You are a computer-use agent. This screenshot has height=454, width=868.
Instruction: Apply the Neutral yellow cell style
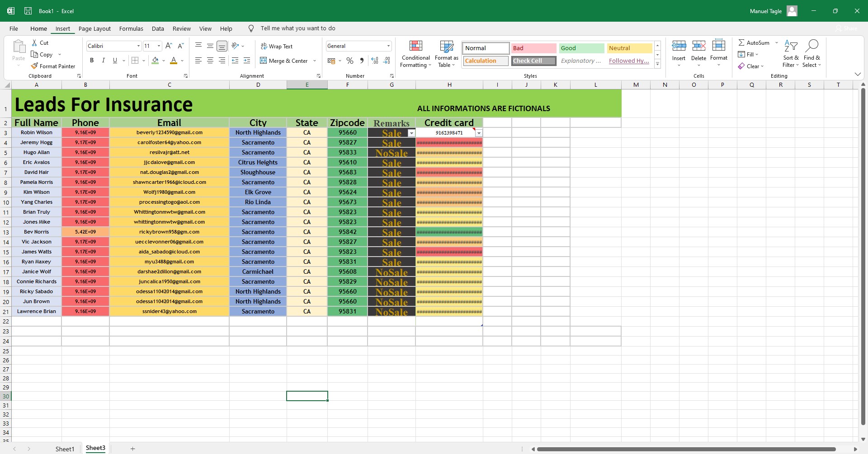coord(630,48)
